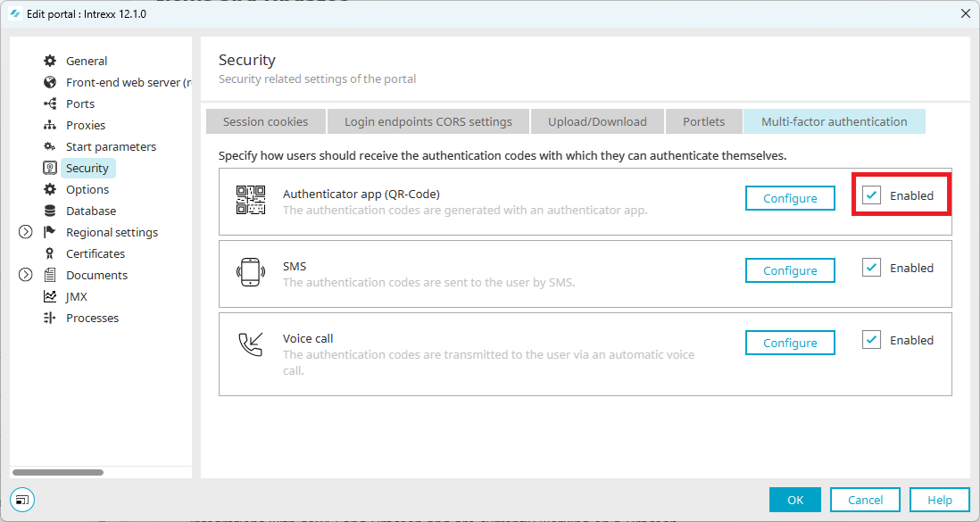Switch to the Session cookies tab
980x522 pixels.
pos(266,121)
